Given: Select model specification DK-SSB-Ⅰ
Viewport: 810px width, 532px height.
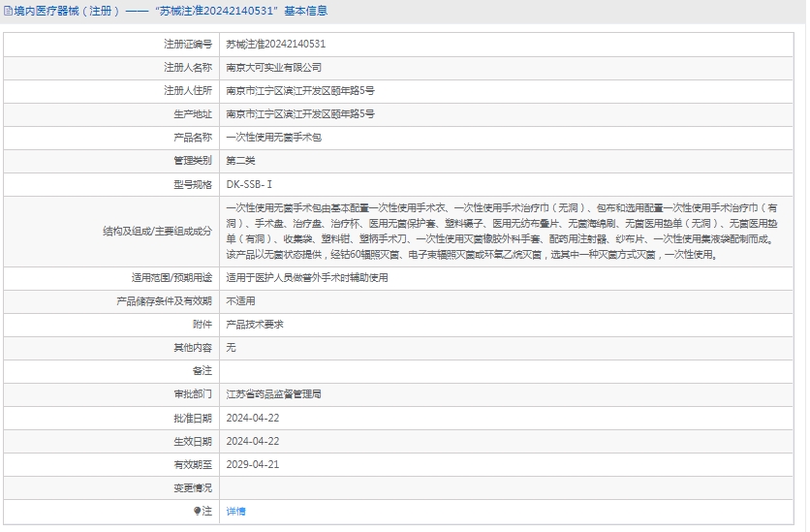Looking at the screenshot, I should coord(249,184).
